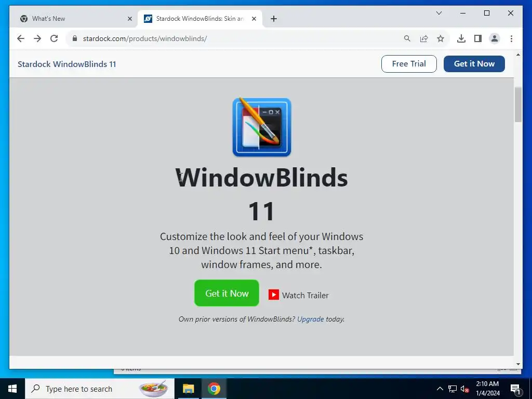Viewport: 532px width, 399px height.
Task: Open the Chrome profile menu
Action: tap(495, 38)
